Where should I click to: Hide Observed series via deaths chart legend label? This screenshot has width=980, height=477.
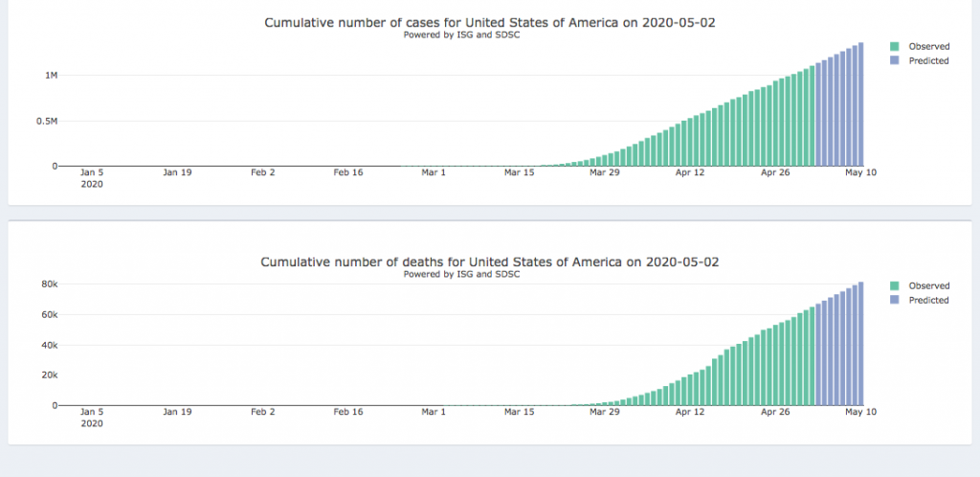click(928, 285)
